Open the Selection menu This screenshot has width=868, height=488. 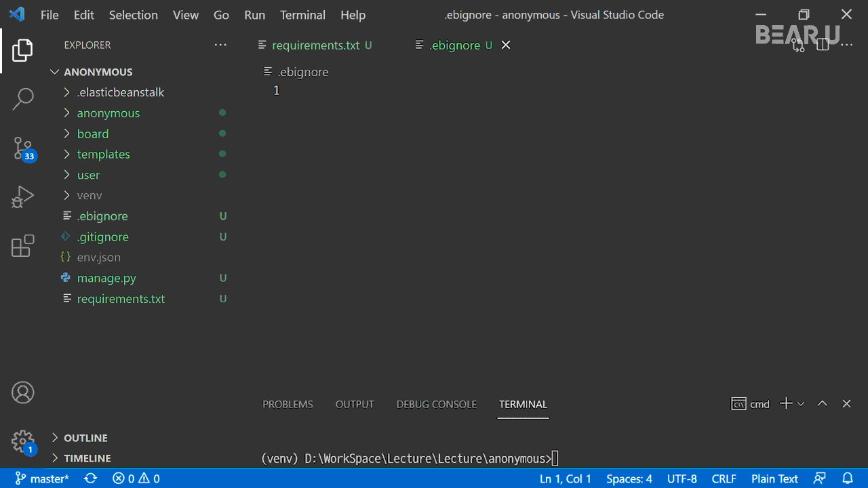point(134,15)
